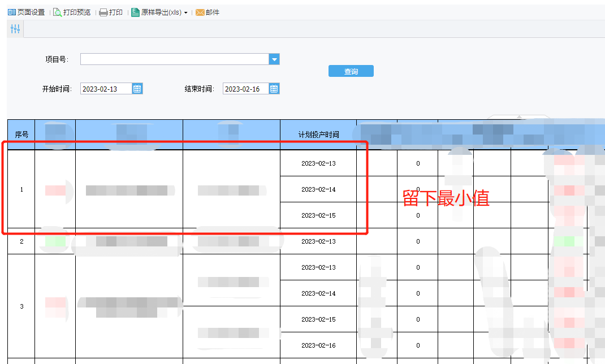Toggle the parameter panel sliders icon

click(x=15, y=29)
